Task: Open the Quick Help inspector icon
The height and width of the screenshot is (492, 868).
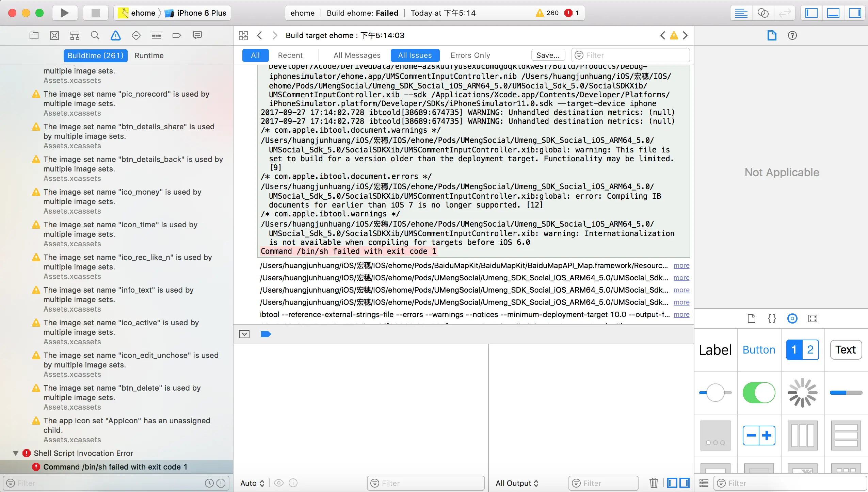Action: pyautogui.click(x=792, y=35)
